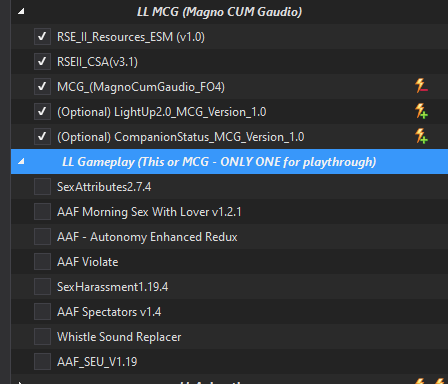Disable MCG_(MagnoCumGaudio_FO4) checkbox
Screen dimensions: 448x384
[x=42, y=87]
